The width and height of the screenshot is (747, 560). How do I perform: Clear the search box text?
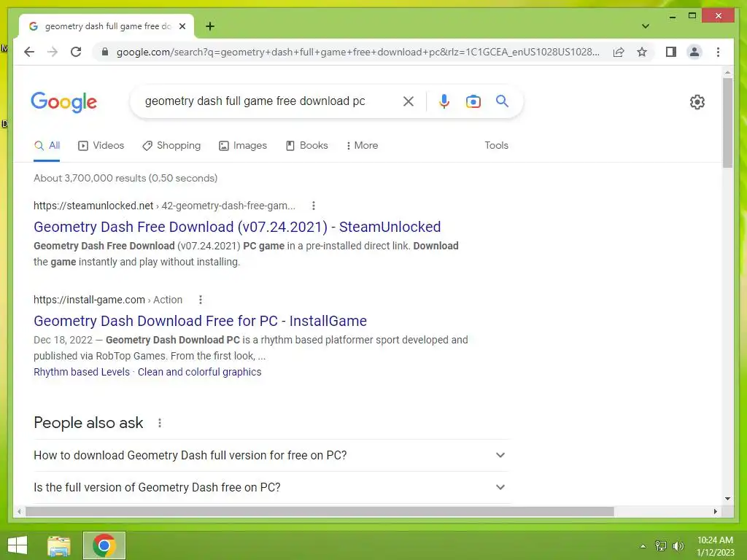[x=409, y=101]
